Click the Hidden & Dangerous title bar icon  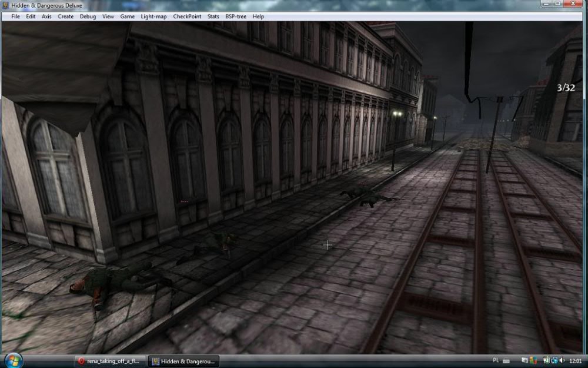click(6, 5)
